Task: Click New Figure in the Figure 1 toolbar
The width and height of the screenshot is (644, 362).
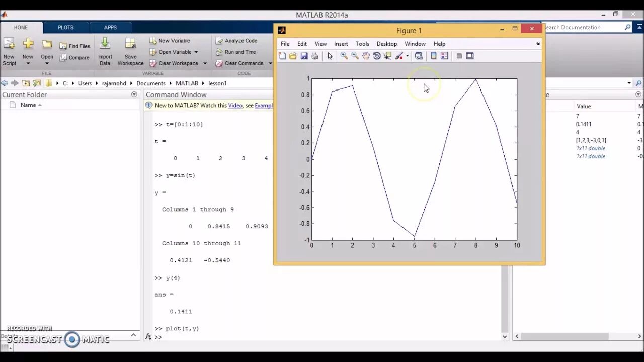Action: coord(282,56)
